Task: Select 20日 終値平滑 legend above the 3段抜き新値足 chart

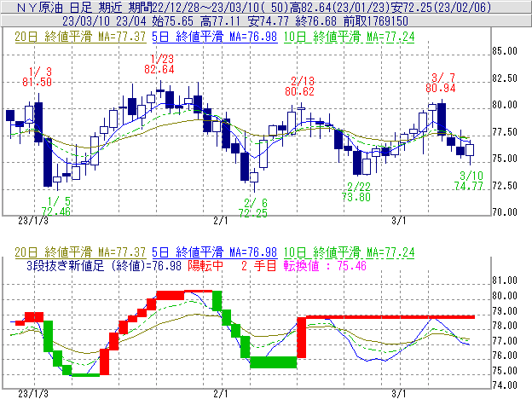Action: (80, 252)
